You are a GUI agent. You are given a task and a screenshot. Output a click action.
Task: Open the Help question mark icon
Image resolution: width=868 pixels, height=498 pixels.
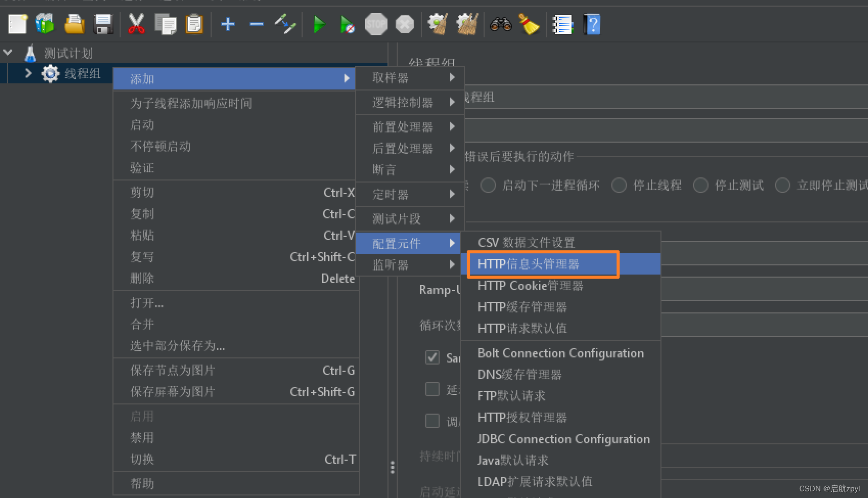[x=591, y=24]
